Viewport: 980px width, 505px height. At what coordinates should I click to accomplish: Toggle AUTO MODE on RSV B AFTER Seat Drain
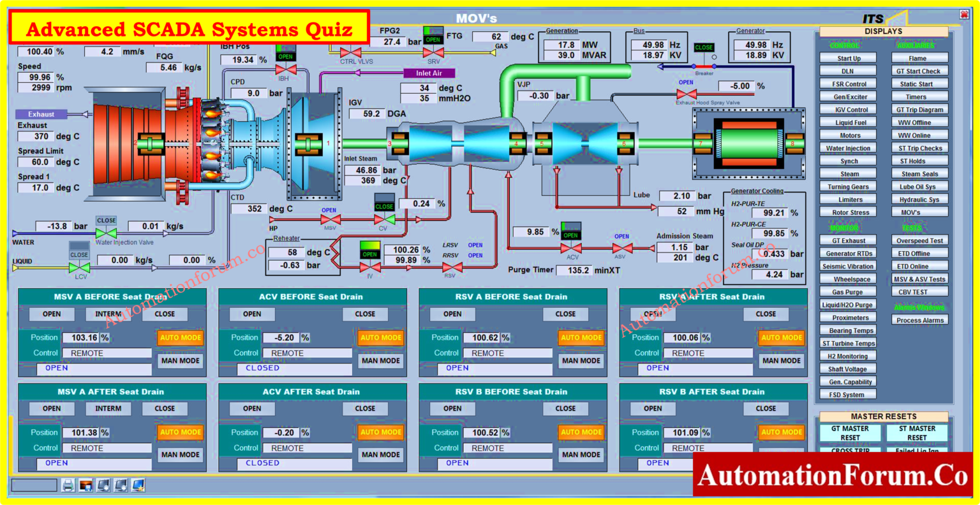(781, 432)
